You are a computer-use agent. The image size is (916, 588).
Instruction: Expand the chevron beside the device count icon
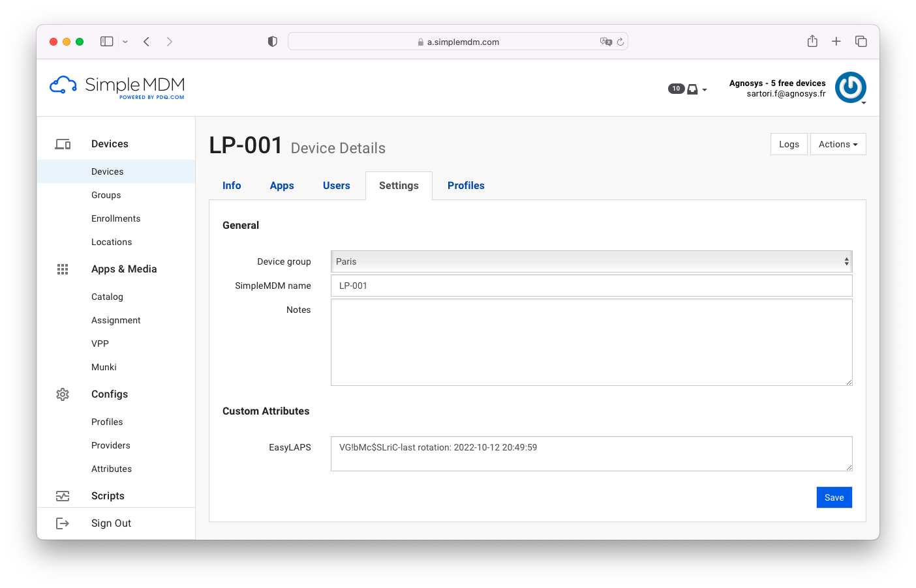(x=704, y=89)
